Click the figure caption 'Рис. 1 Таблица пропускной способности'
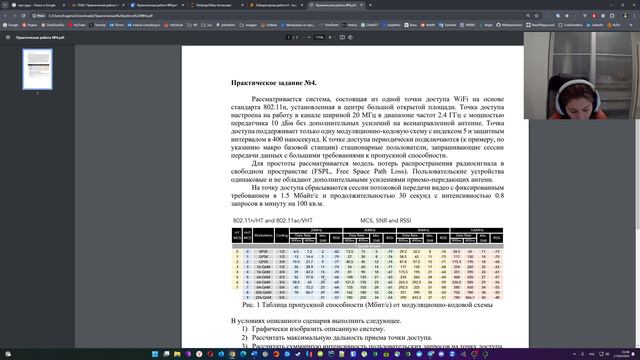Viewport: 640px width, 360px height. tap(367, 305)
